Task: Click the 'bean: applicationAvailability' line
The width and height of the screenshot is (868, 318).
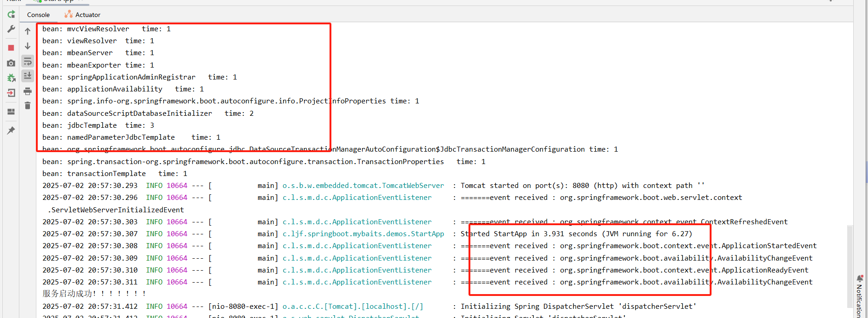Action: click(123, 89)
